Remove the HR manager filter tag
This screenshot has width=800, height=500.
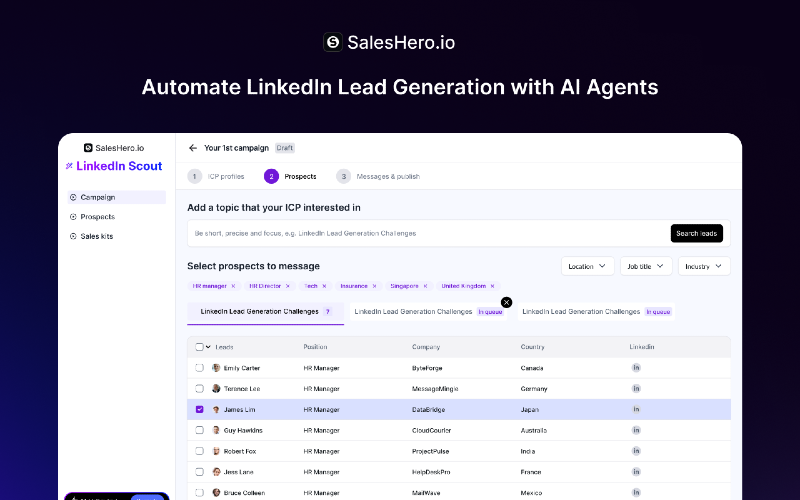233,286
